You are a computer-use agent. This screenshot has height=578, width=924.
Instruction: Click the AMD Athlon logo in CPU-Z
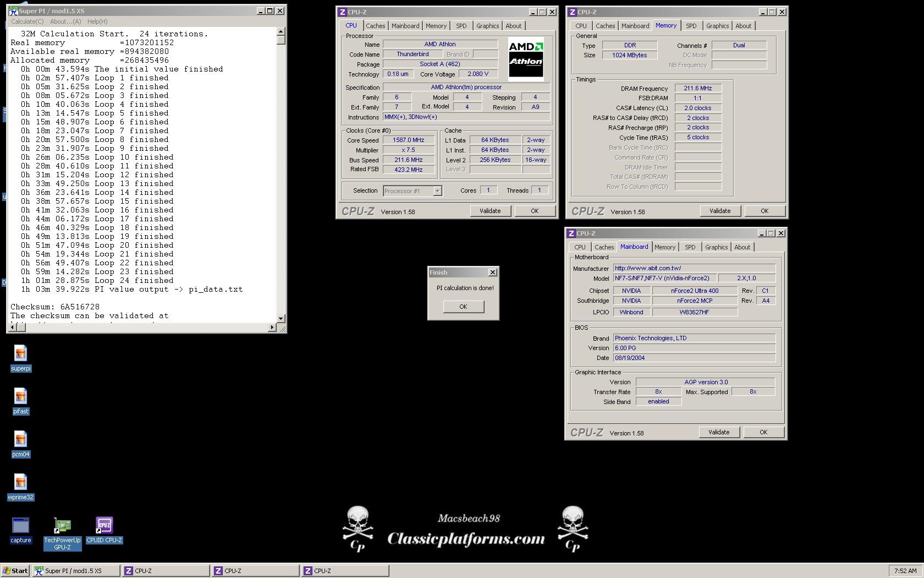[x=526, y=59]
